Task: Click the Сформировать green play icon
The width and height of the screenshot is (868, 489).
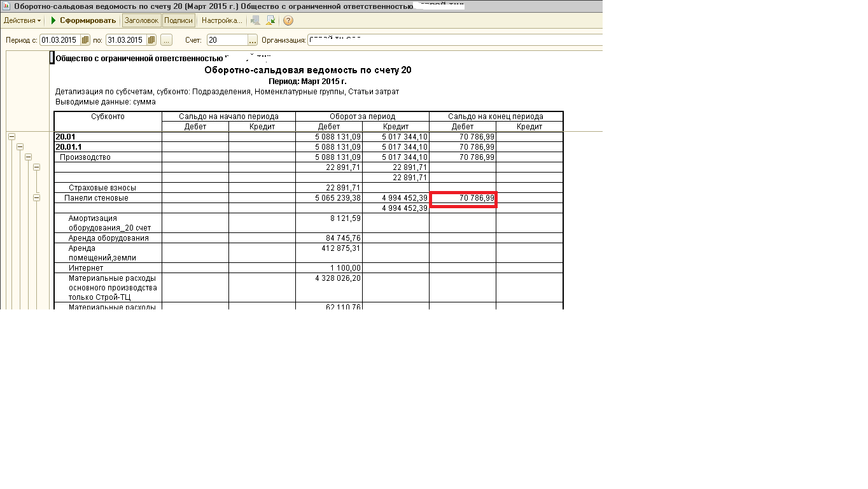Action: tap(54, 20)
